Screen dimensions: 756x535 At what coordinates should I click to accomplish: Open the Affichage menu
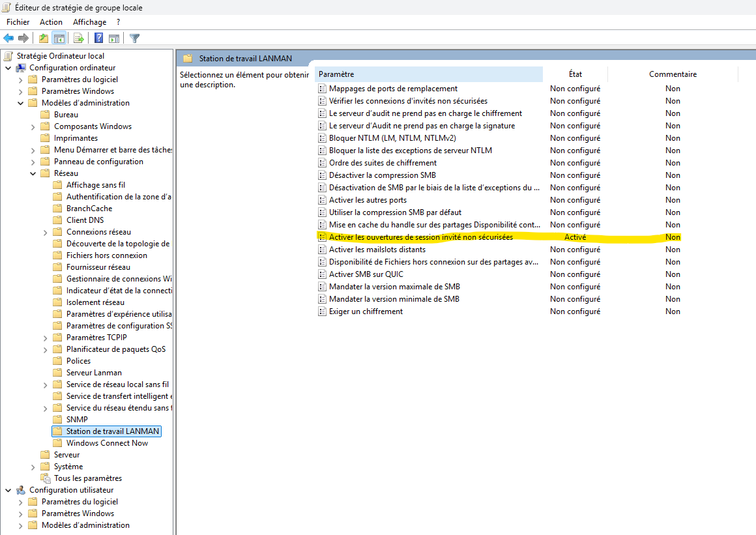pos(90,22)
